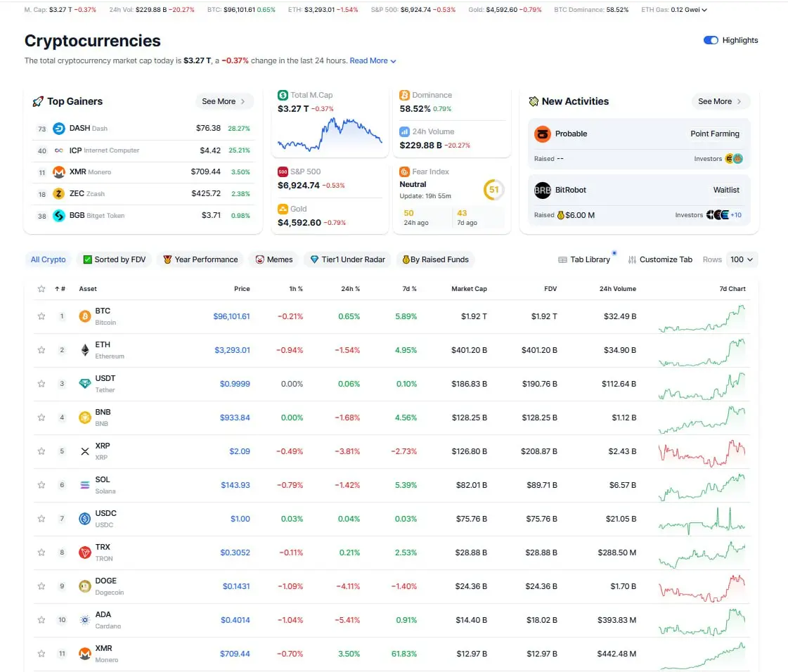Open XRP 7d red sparkline chart
The height and width of the screenshot is (672, 788).
pyautogui.click(x=702, y=453)
